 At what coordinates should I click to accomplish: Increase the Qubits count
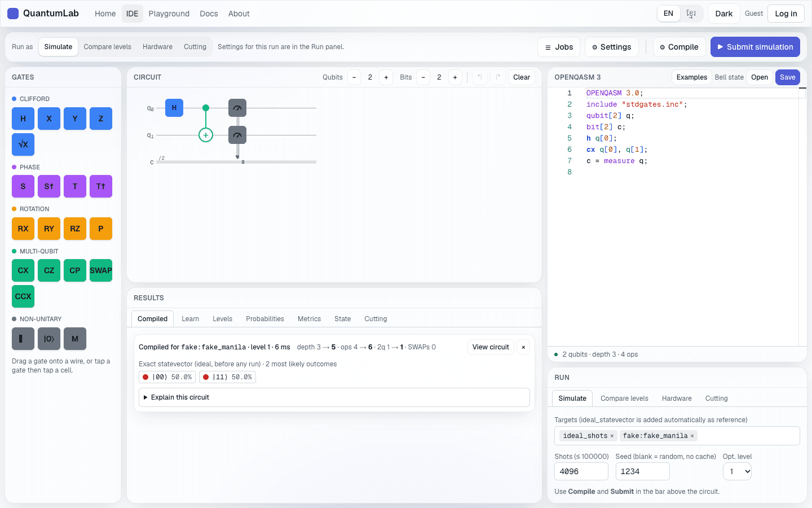tap(386, 77)
